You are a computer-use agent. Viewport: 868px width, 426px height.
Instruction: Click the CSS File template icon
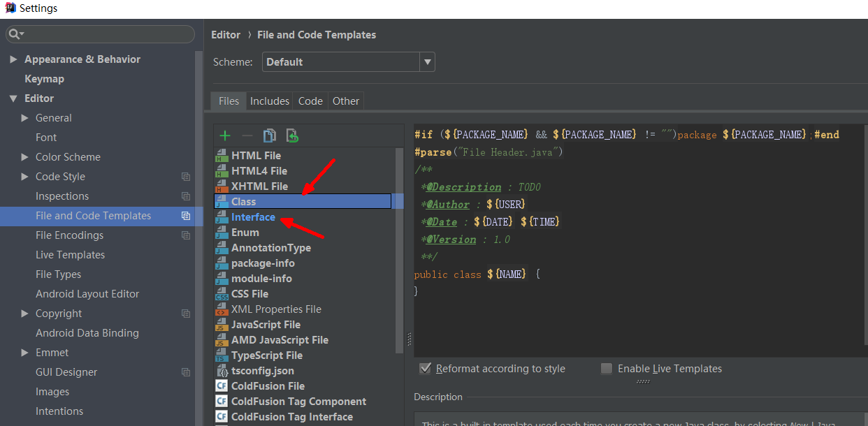click(222, 294)
